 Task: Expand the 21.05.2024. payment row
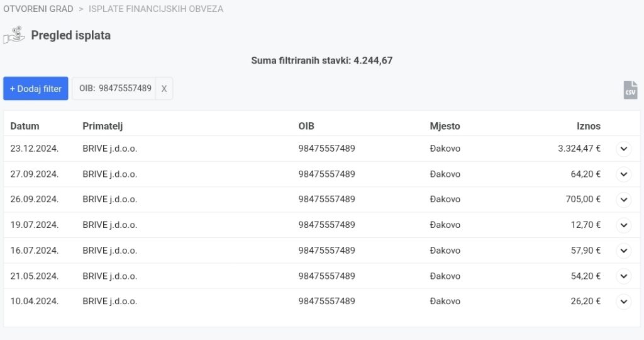pyautogui.click(x=623, y=276)
